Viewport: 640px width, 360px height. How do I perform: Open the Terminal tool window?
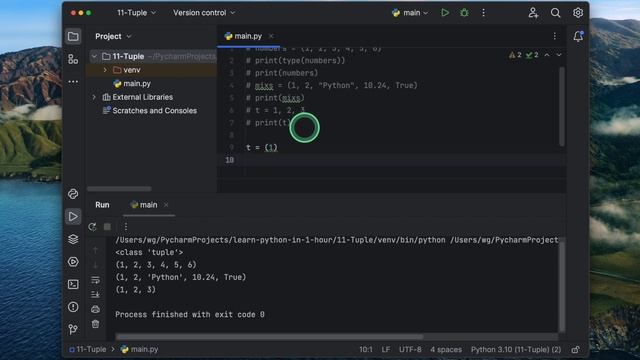[x=73, y=284]
